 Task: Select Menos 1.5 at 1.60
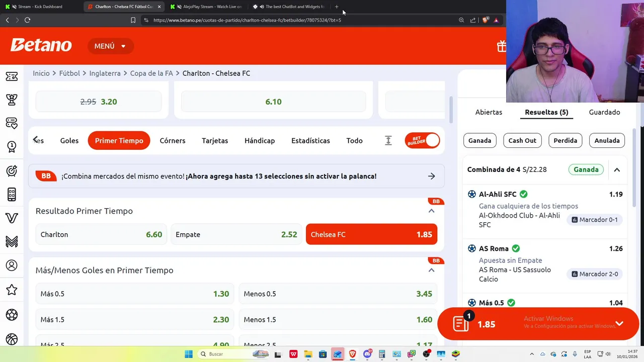338,320
